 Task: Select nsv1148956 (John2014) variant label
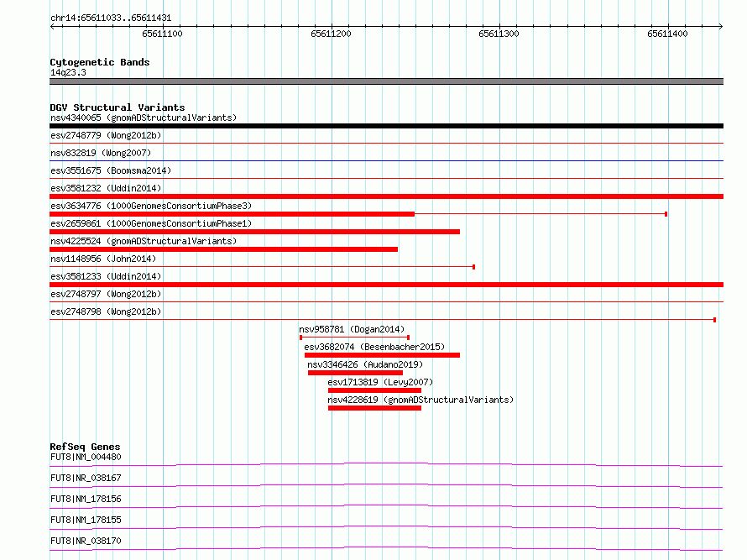(x=103, y=259)
